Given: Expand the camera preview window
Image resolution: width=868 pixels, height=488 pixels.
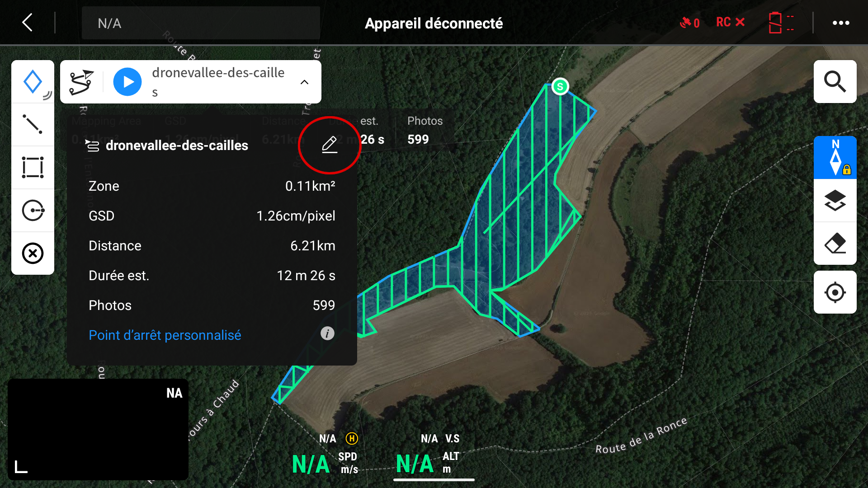Looking at the screenshot, I should (21, 467).
